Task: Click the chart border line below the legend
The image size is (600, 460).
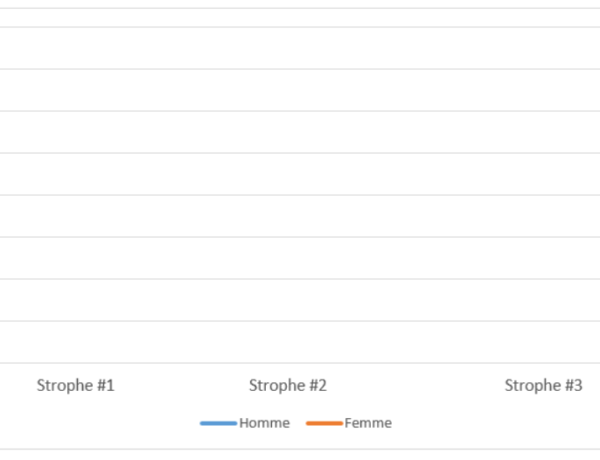Action: [300, 449]
